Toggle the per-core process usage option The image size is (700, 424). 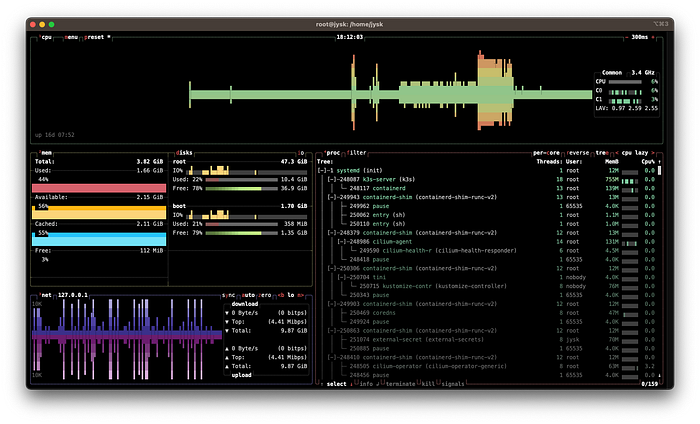[546, 153]
